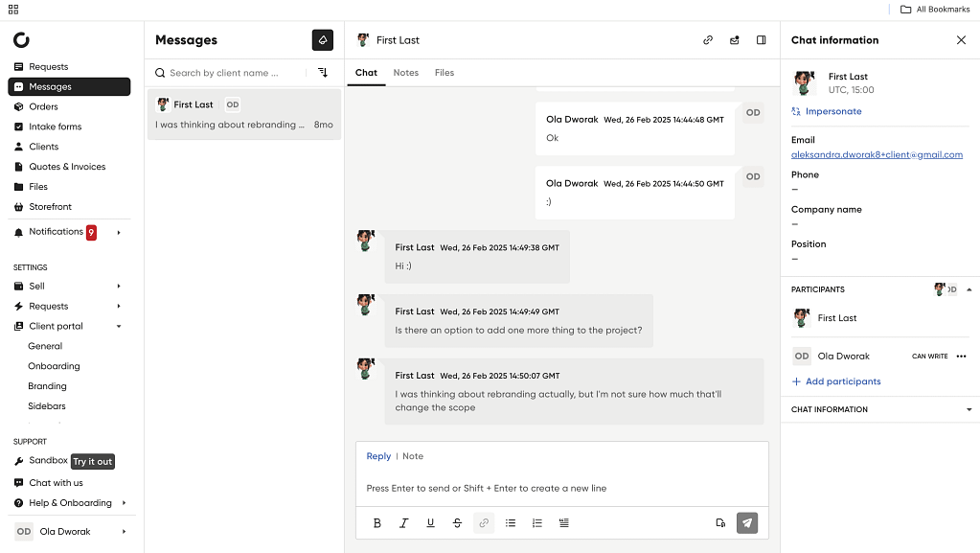Click the First Last avatar in Chat information
The width and height of the screenshot is (980, 553).
805,82
